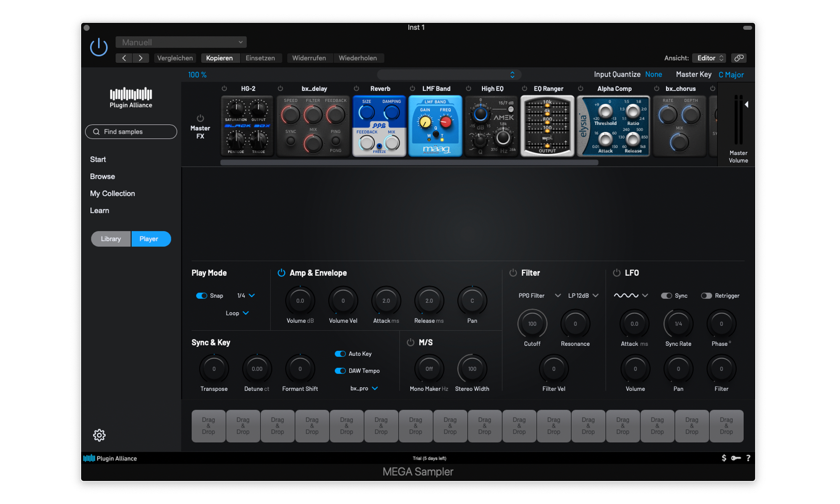Click Kopieren button

coord(219,58)
